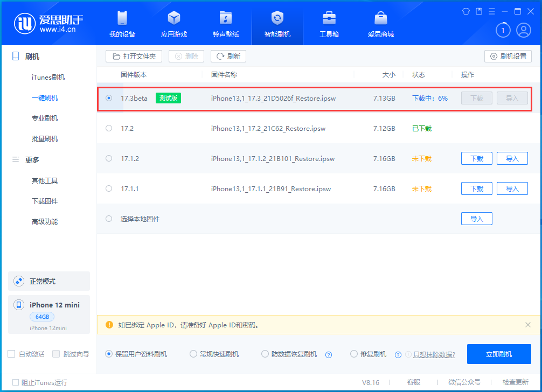Open the user account icon top right
Image resolution: width=542 pixels, height=392 pixels.
523,30
